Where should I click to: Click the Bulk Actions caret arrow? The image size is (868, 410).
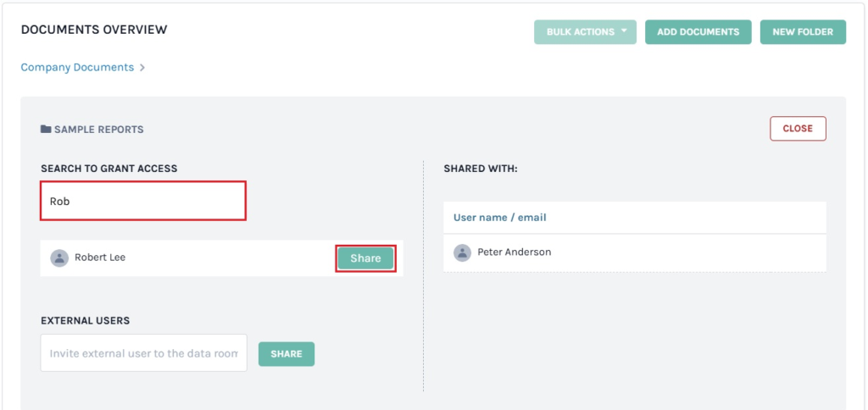tap(624, 31)
